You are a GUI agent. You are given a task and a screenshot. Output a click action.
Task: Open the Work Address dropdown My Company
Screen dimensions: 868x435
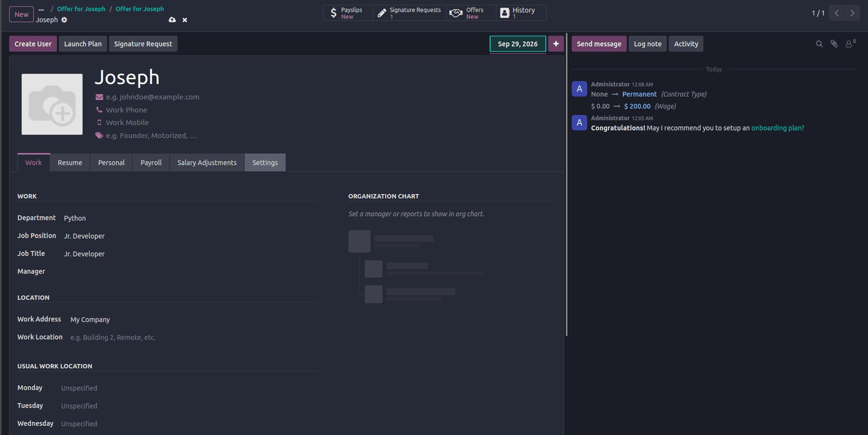[x=193, y=320]
